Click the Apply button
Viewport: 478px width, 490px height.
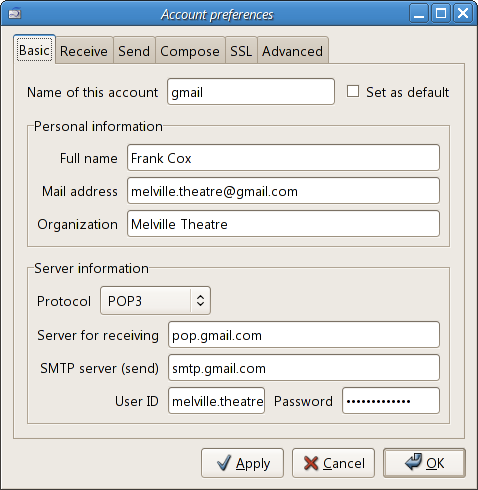click(242, 463)
